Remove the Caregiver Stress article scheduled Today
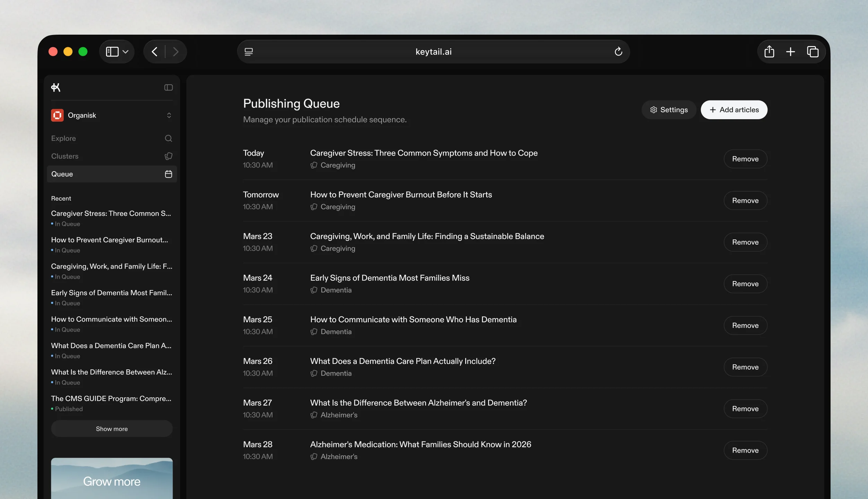868x499 pixels. [x=745, y=159]
